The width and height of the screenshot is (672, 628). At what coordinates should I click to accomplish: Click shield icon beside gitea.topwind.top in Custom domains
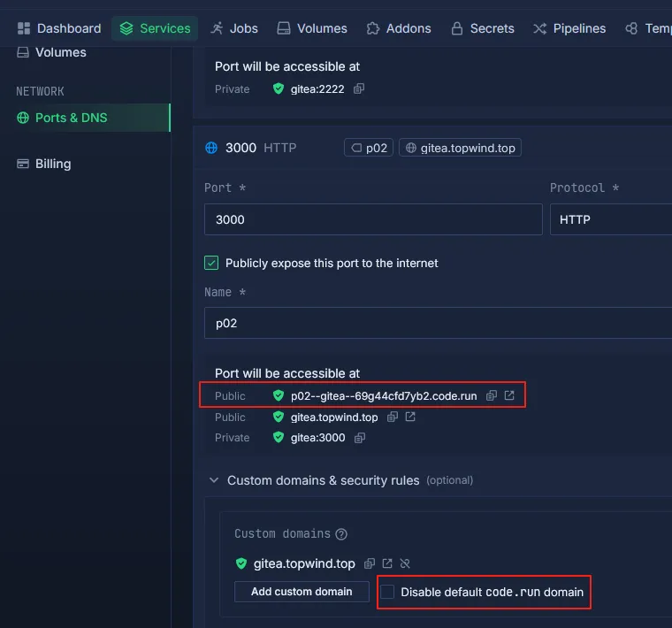pyautogui.click(x=241, y=563)
